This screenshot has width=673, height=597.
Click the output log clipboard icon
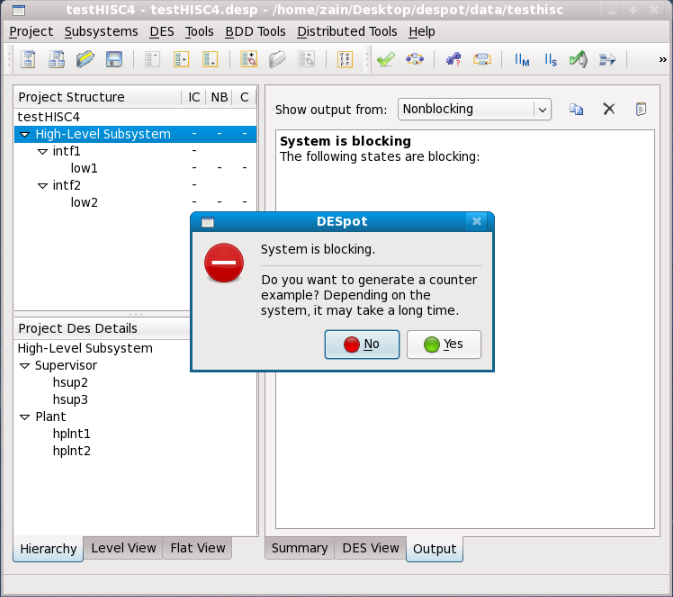(641, 109)
